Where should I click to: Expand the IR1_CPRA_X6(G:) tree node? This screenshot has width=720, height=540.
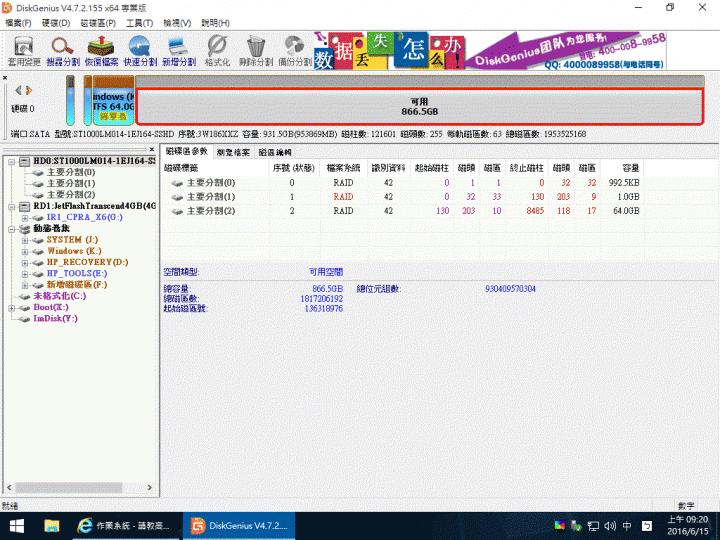click(x=25, y=218)
